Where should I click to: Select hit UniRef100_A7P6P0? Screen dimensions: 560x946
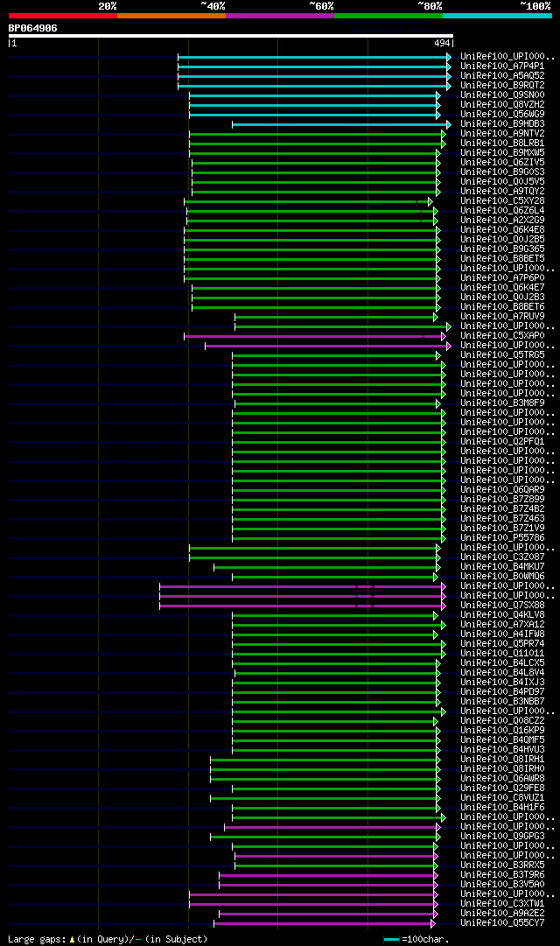tap(502, 278)
